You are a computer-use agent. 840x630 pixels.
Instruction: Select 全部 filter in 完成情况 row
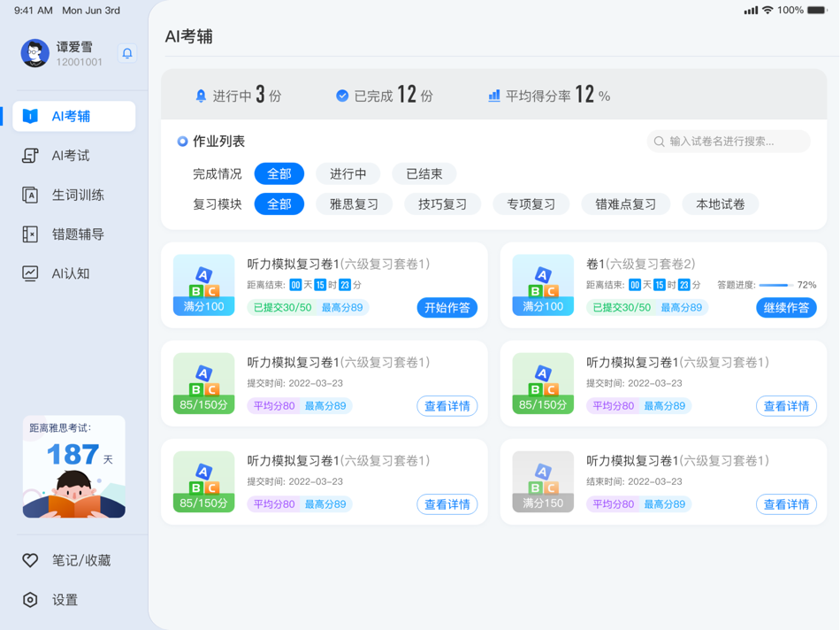(x=279, y=173)
